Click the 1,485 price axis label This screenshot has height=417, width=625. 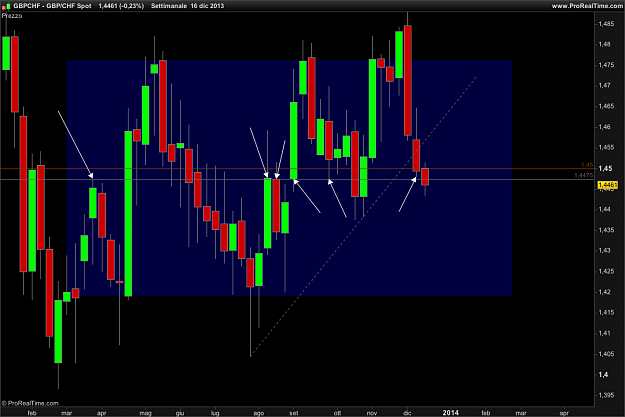point(606,24)
